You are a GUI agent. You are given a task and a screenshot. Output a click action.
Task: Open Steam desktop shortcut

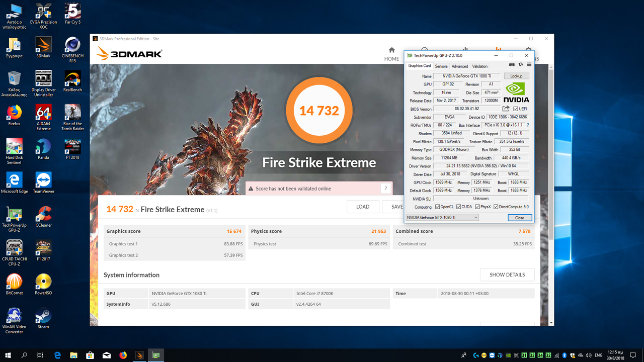tap(43, 318)
